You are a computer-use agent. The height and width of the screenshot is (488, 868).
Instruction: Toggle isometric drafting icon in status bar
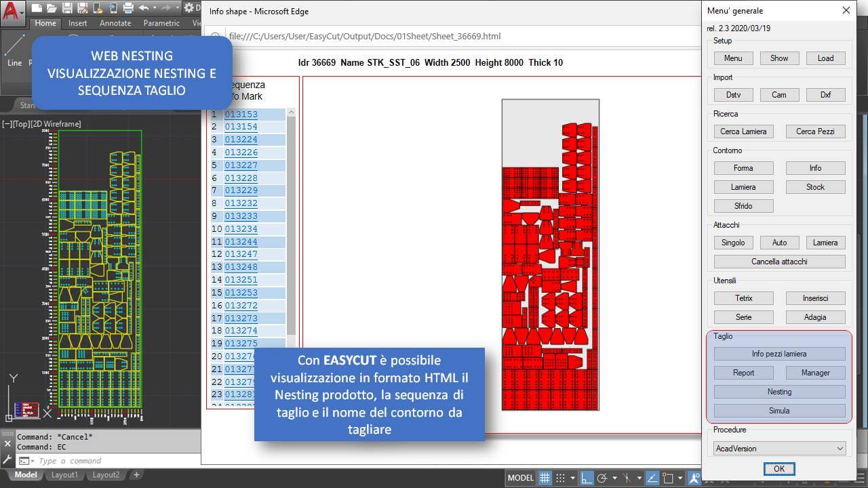(627, 478)
